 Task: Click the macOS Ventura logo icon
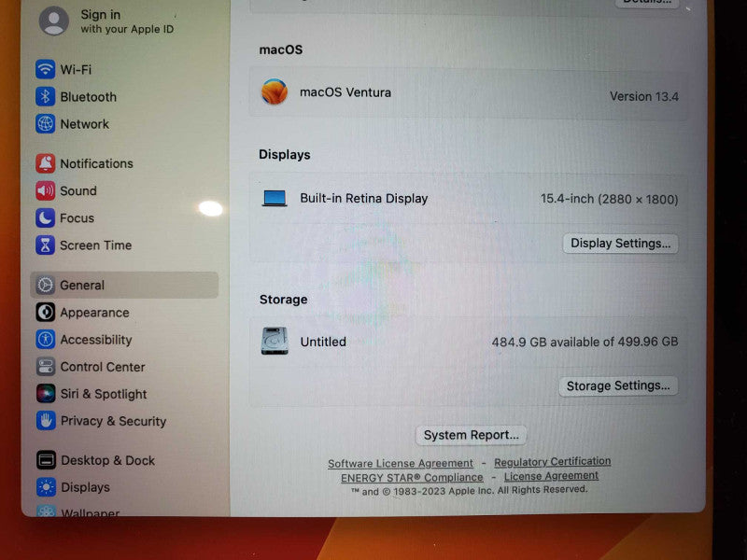[275, 91]
